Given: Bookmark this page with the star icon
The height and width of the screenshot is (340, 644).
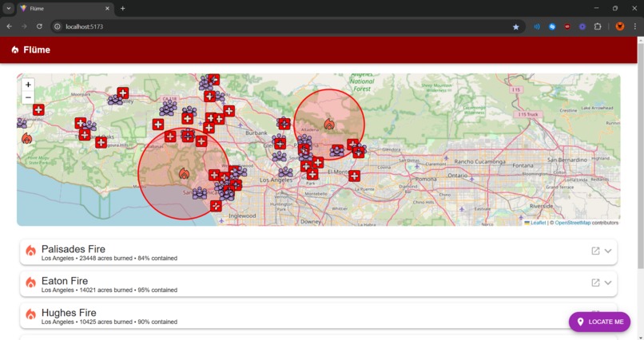Looking at the screenshot, I should click(516, 26).
